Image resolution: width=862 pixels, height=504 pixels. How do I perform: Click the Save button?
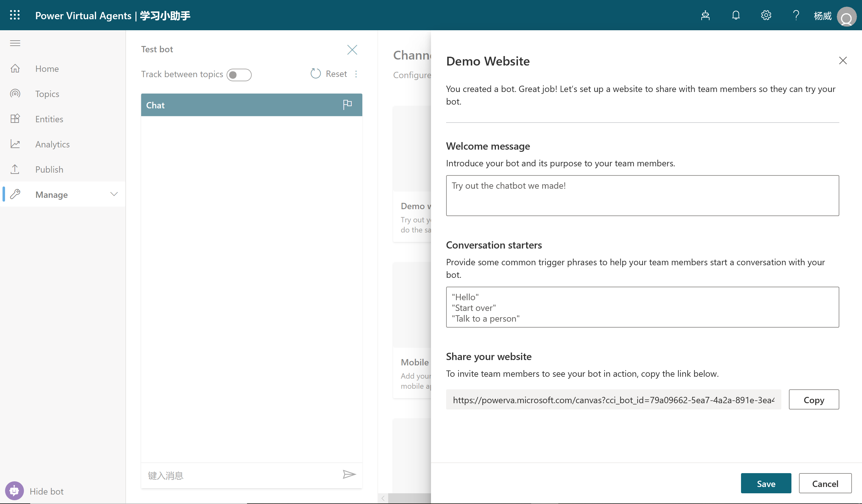tap(766, 483)
